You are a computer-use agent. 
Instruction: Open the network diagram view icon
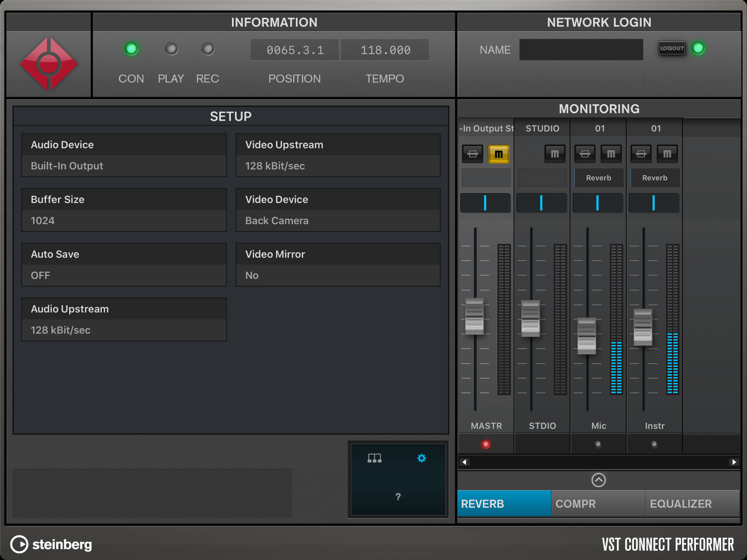pyautogui.click(x=374, y=458)
